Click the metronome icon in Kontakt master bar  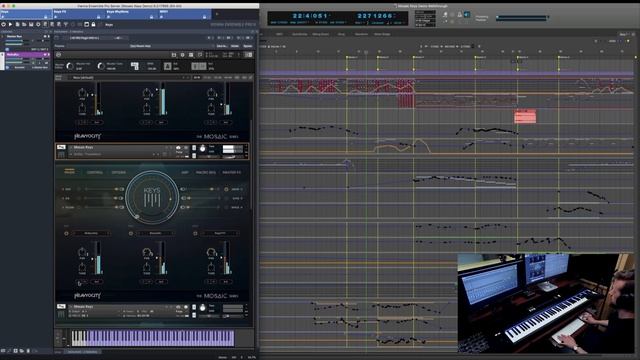point(168,66)
